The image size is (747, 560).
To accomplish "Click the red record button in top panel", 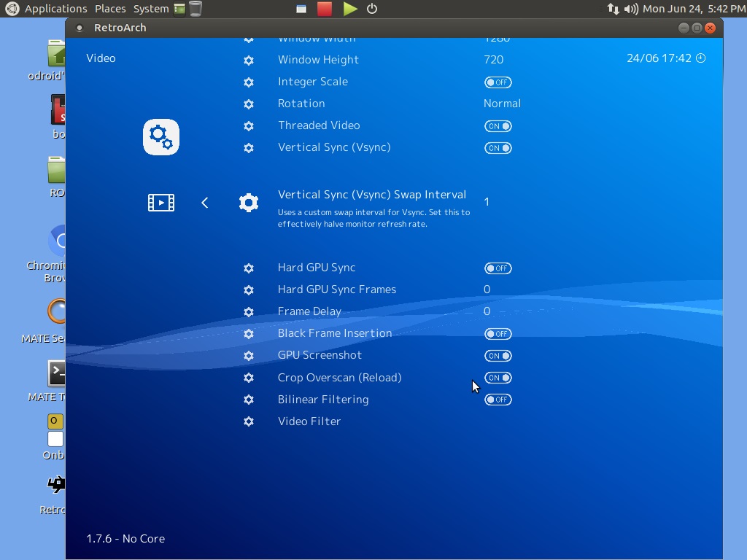I will point(325,9).
